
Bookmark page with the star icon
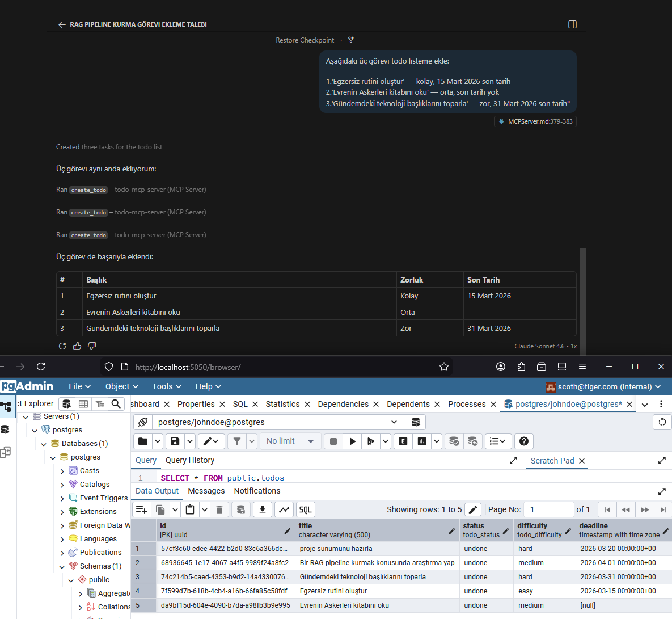point(444,367)
